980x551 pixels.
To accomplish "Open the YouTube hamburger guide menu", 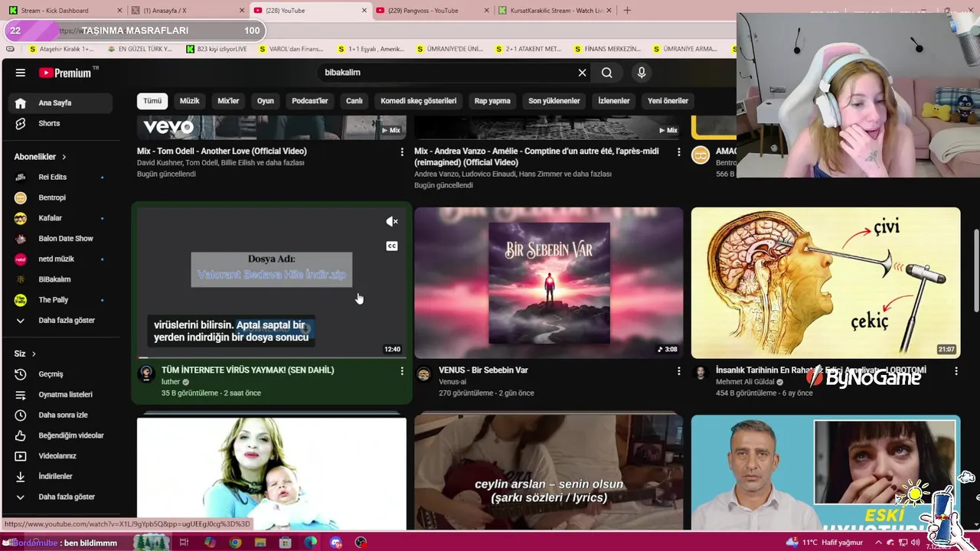I will tap(21, 73).
